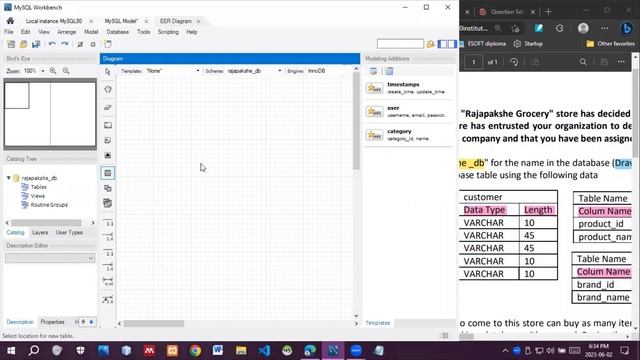This screenshot has width=640, height=360.
Task: Select the new text note tool
Action: (x=108, y=140)
